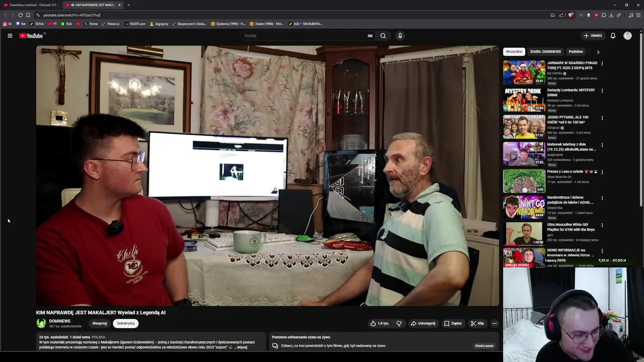Open options menu for Gwiazdy Lombardu MYSTERY DRINK
The height and width of the screenshot is (362, 644).
click(x=602, y=91)
